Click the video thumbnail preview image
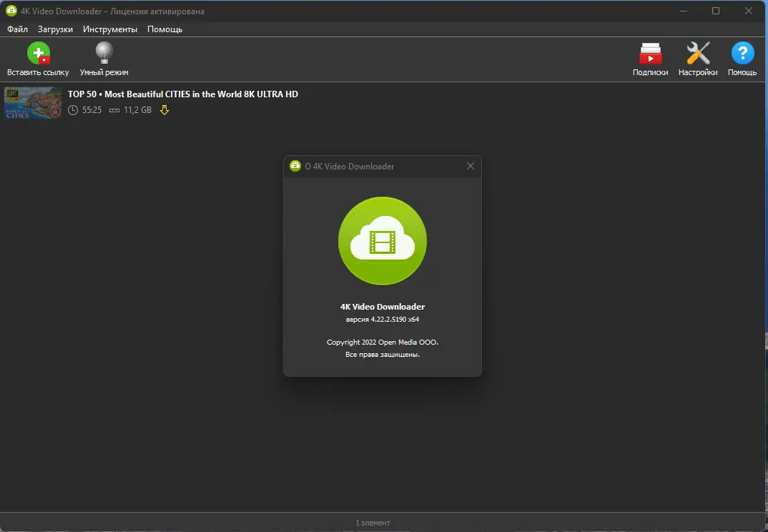Screen dimensions: 768x532 pyautogui.click(x=32, y=102)
